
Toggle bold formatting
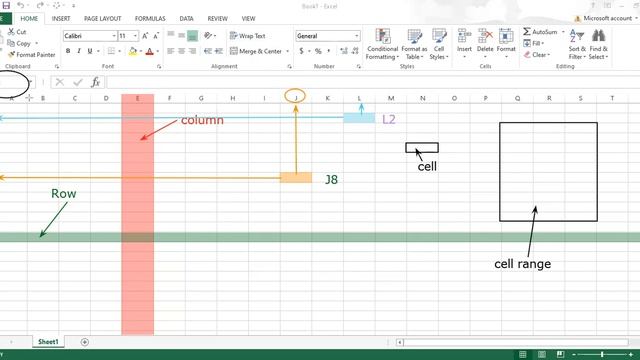[x=68, y=51]
